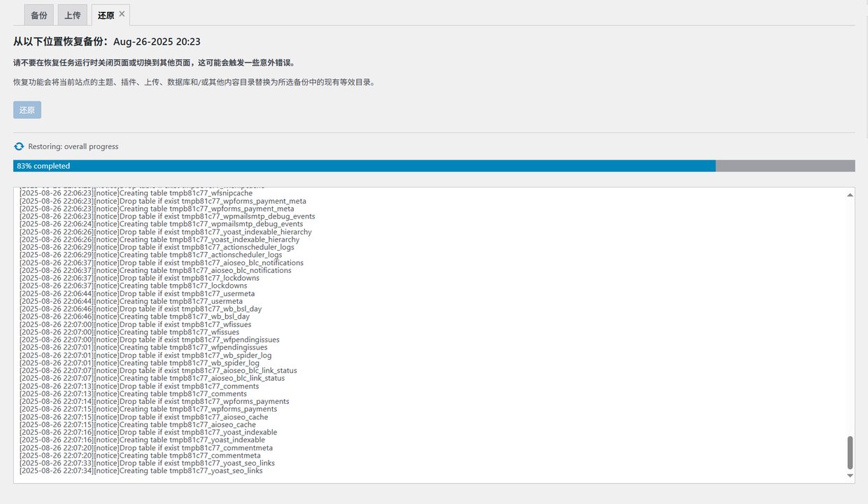Viewport: 868px width, 504px height.
Task: Select the 还原 tab
Action: point(106,15)
